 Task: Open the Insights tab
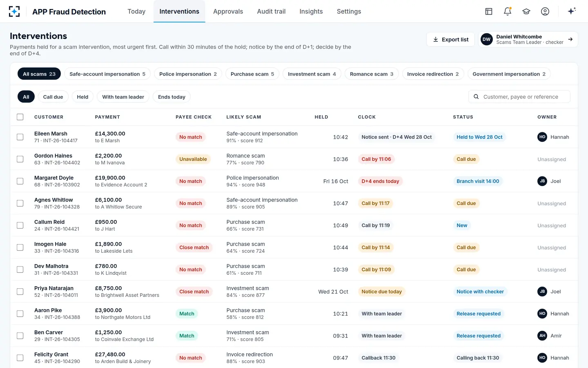pos(311,11)
